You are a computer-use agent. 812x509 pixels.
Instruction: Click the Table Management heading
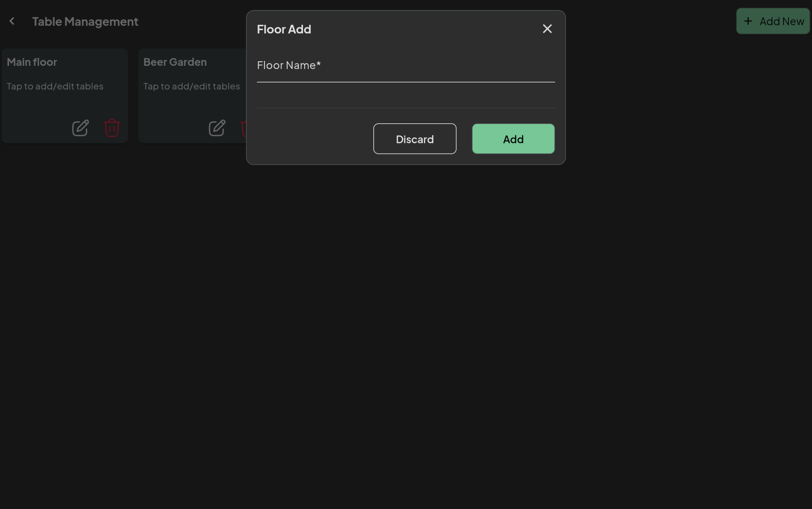(85, 22)
